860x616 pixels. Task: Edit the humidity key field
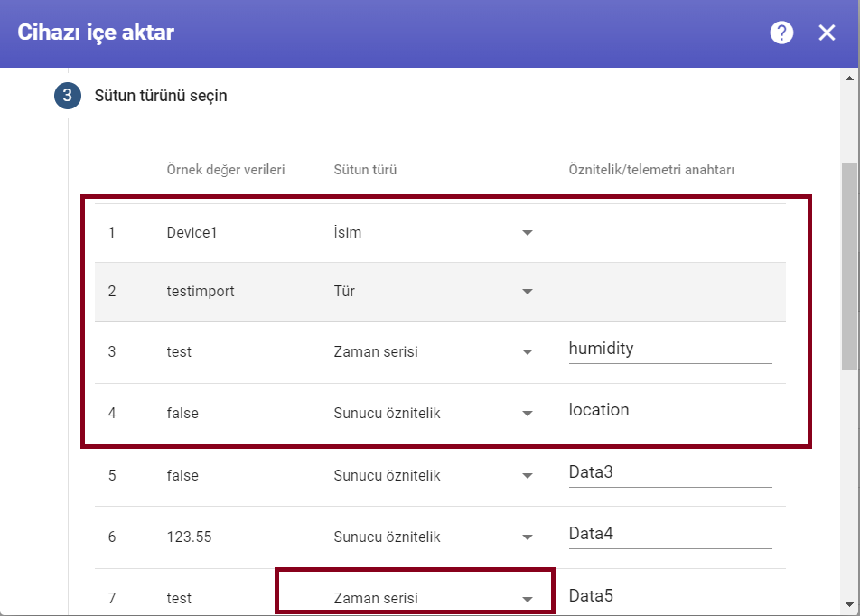(670, 349)
